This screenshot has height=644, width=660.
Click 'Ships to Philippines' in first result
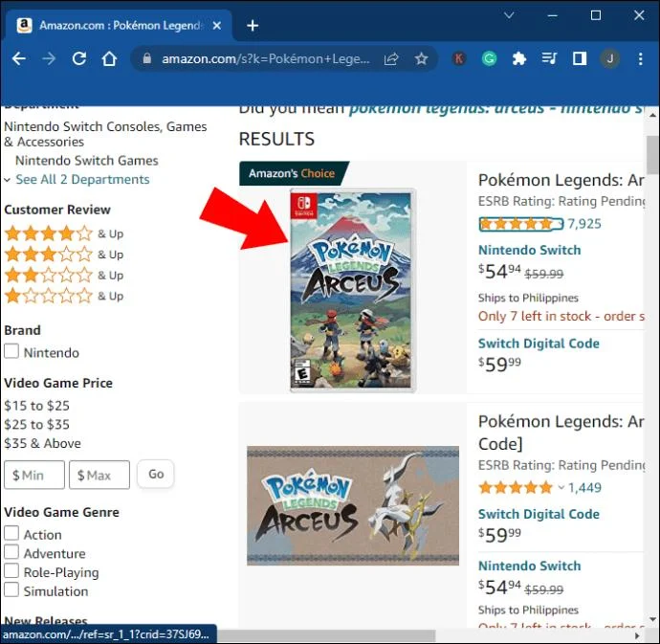pos(528,298)
